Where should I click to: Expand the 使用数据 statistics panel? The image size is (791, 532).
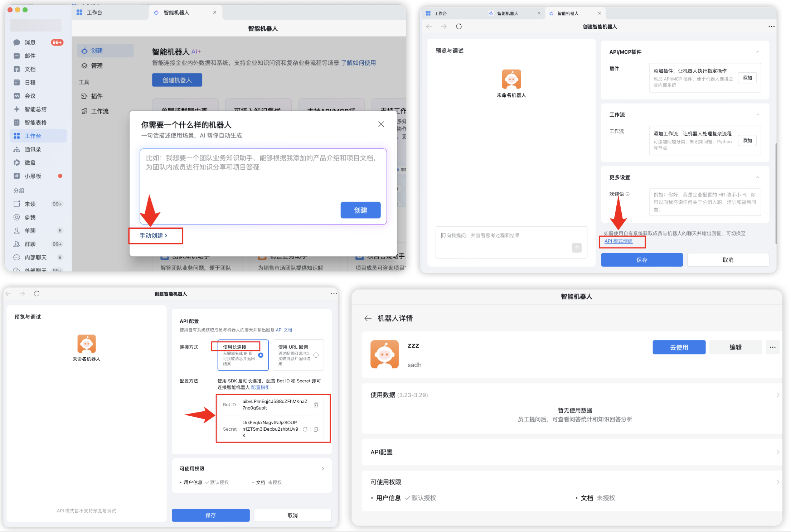tap(778, 395)
